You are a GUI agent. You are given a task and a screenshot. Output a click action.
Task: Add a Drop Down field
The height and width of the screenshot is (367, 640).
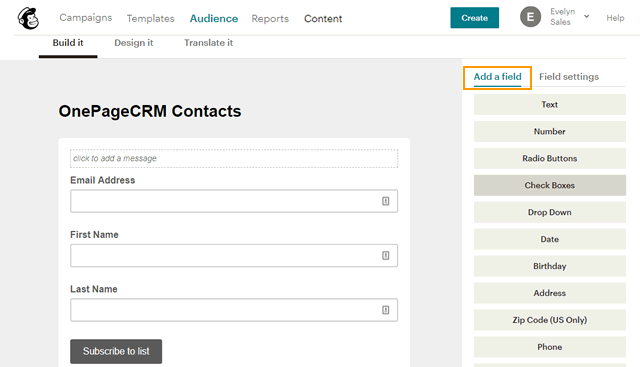(x=550, y=212)
